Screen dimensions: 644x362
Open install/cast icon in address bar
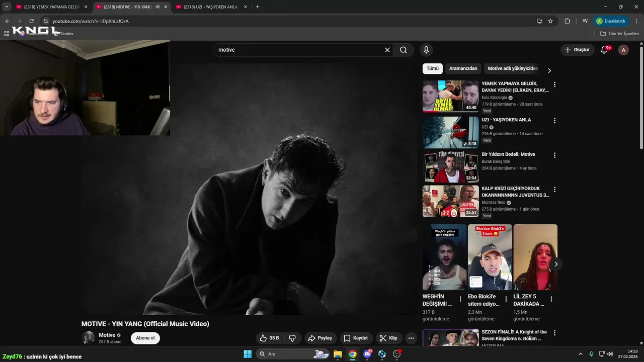coord(539,21)
